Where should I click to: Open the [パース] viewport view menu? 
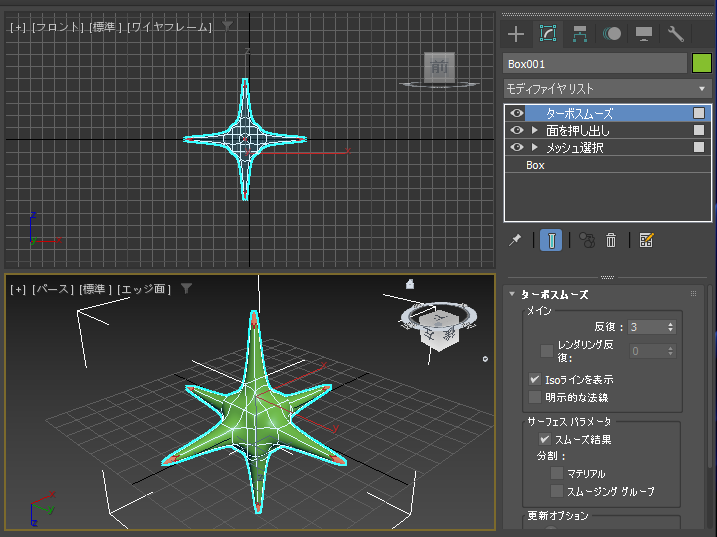tap(53, 289)
